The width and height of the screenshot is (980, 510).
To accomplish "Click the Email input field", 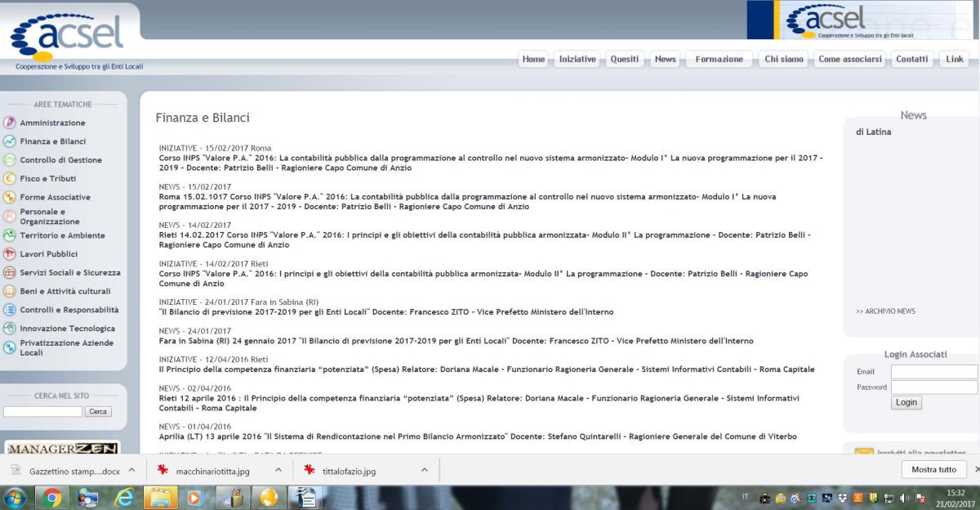I will [933, 372].
